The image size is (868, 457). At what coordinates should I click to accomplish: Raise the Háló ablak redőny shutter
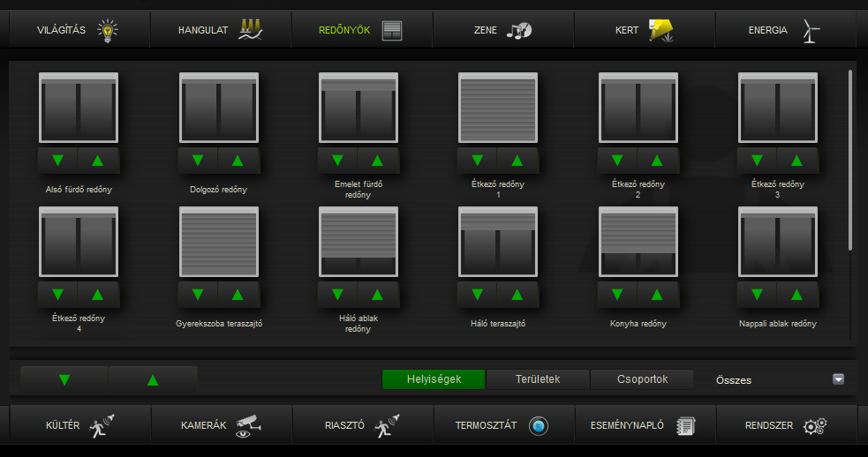pos(378,295)
